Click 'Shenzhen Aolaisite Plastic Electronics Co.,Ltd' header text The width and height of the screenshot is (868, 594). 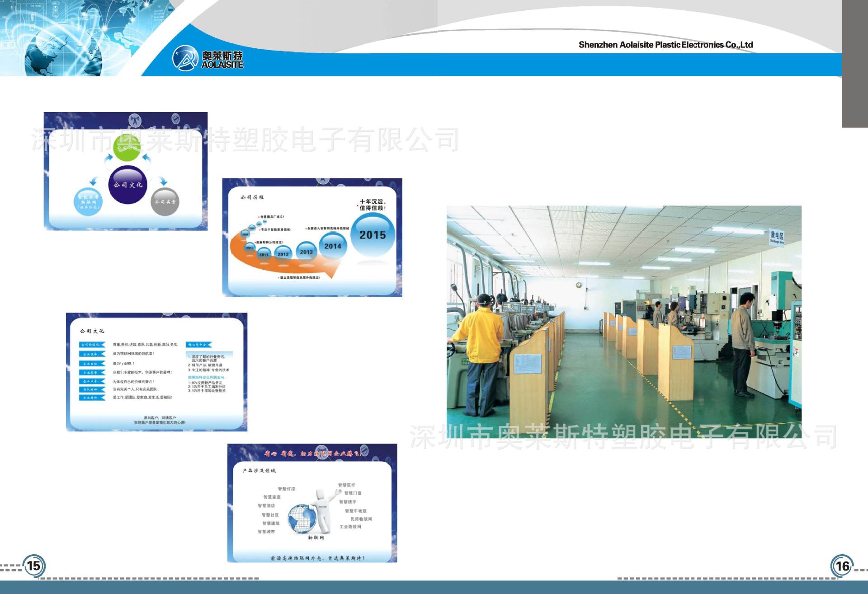[665, 45]
